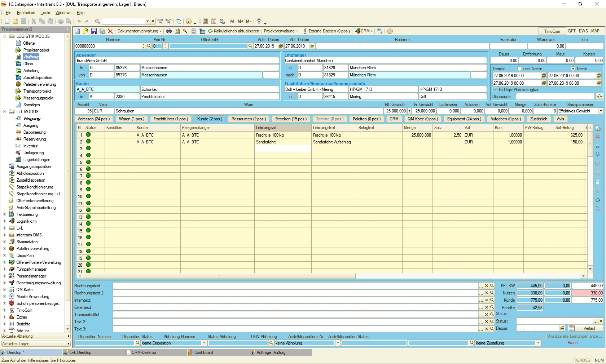Image resolution: width=606 pixels, height=364 pixels.
Task: Click the Referenz input field
Action: pyautogui.click(x=402, y=46)
